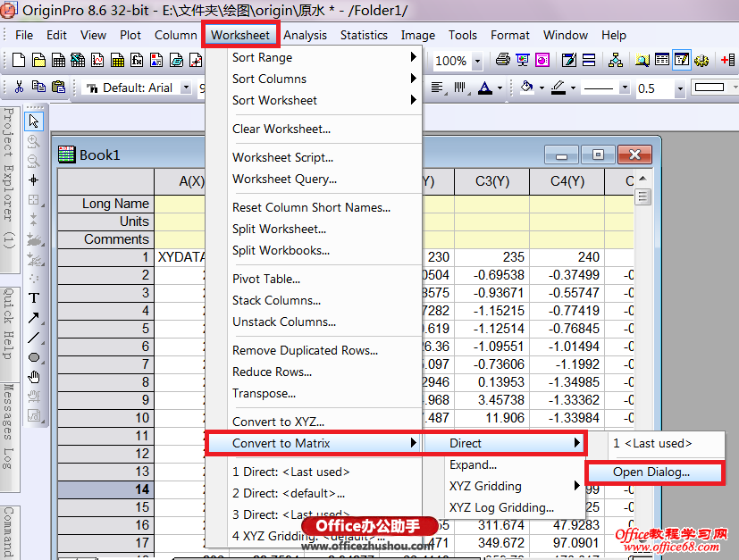Select the Pan hand tool

(34, 377)
